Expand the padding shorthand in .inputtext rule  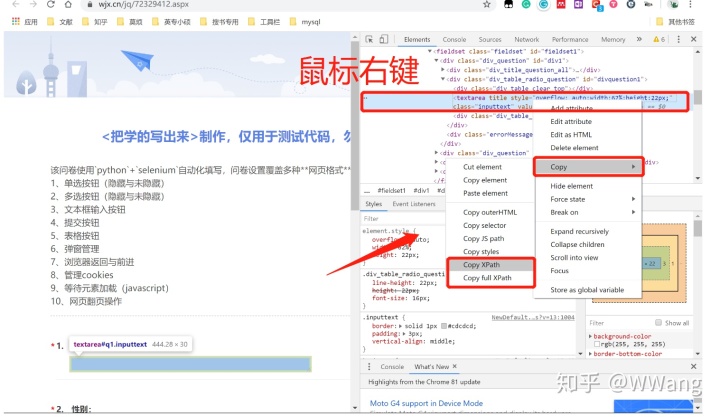point(404,333)
